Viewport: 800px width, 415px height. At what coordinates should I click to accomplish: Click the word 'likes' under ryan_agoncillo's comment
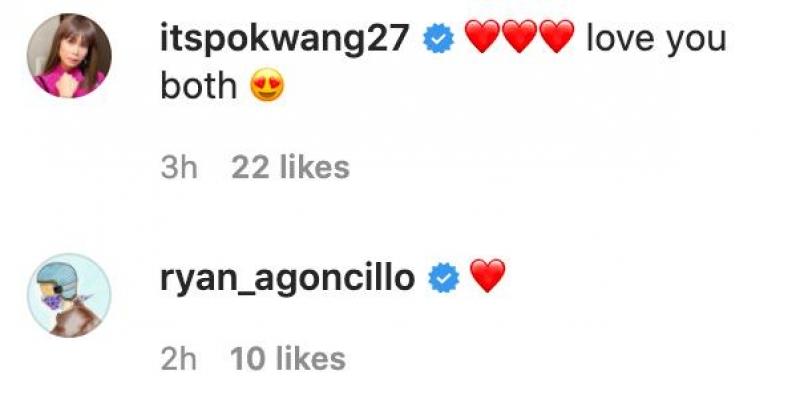[311, 359]
